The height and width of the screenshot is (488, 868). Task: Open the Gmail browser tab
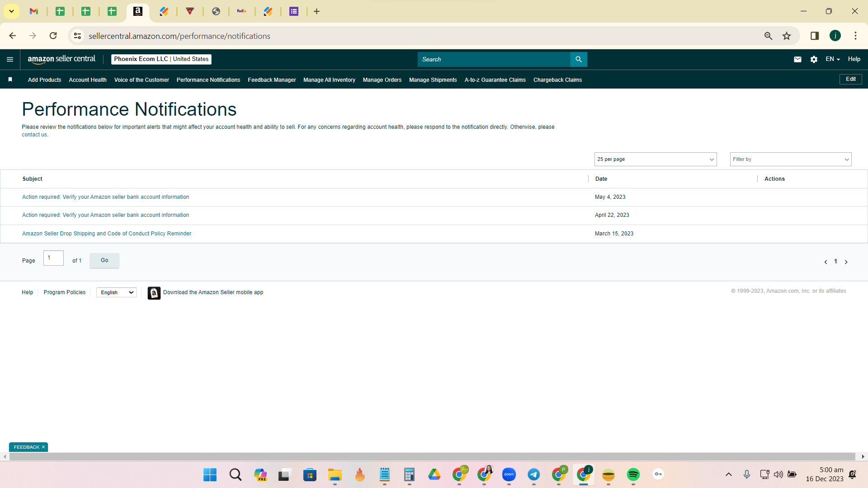pos(34,11)
